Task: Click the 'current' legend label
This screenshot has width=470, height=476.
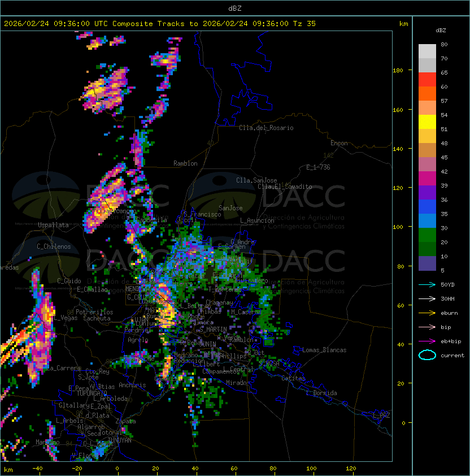Action: [452, 356]
